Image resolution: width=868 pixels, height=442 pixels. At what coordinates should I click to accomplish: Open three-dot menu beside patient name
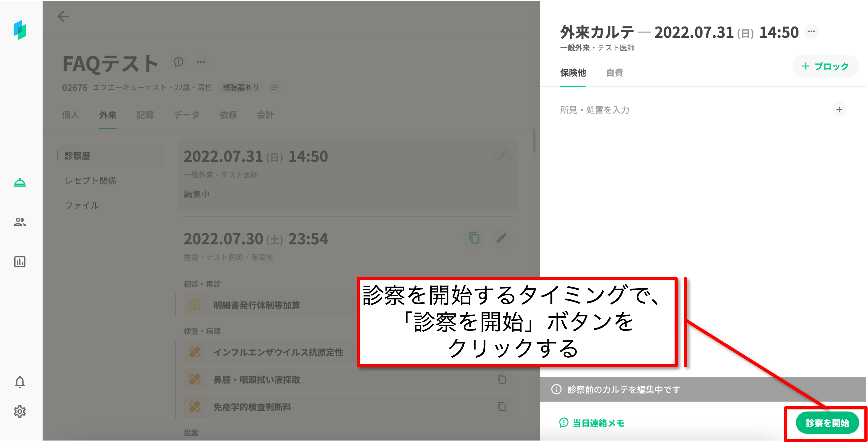click(x=201, y=62)
